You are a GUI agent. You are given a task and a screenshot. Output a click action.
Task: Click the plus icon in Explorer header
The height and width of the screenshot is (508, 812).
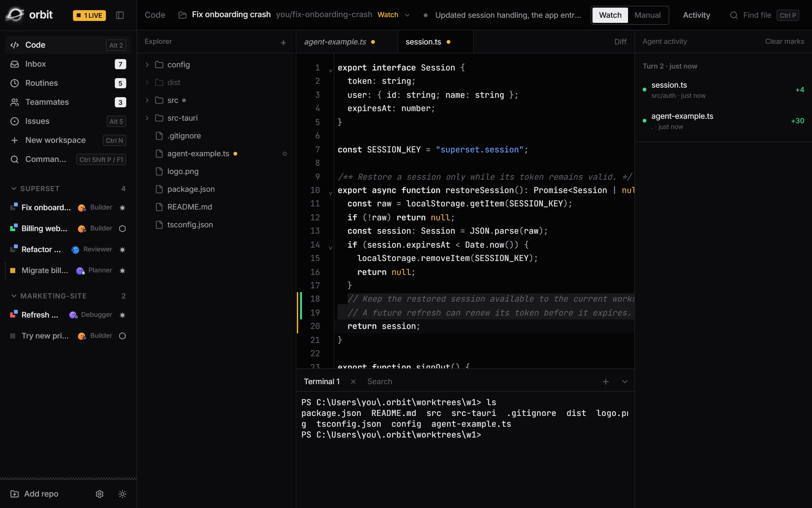tap(283, 43)
